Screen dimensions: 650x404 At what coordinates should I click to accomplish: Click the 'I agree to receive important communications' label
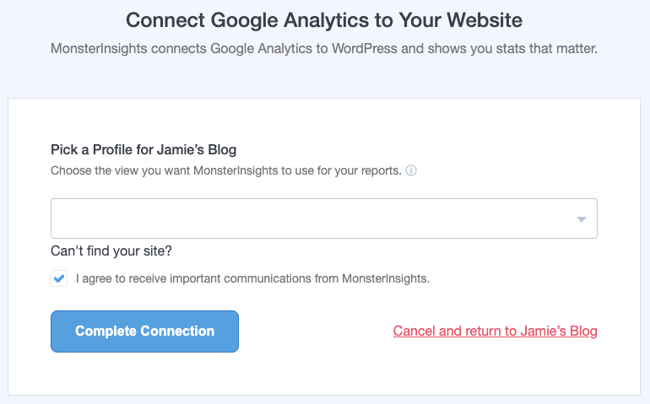tap(252, 279)
